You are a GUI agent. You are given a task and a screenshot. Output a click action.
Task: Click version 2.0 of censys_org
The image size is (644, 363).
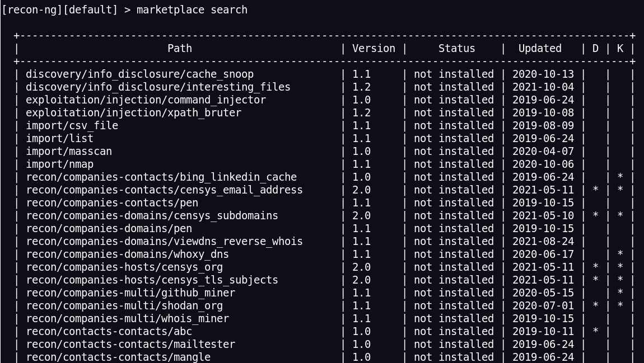coord(361,267)
